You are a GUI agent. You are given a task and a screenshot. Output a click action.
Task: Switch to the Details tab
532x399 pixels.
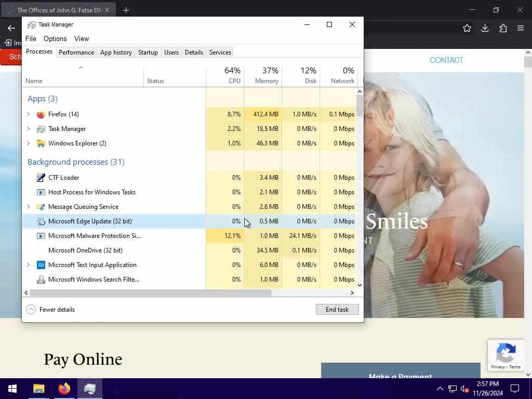click(194, 52)
